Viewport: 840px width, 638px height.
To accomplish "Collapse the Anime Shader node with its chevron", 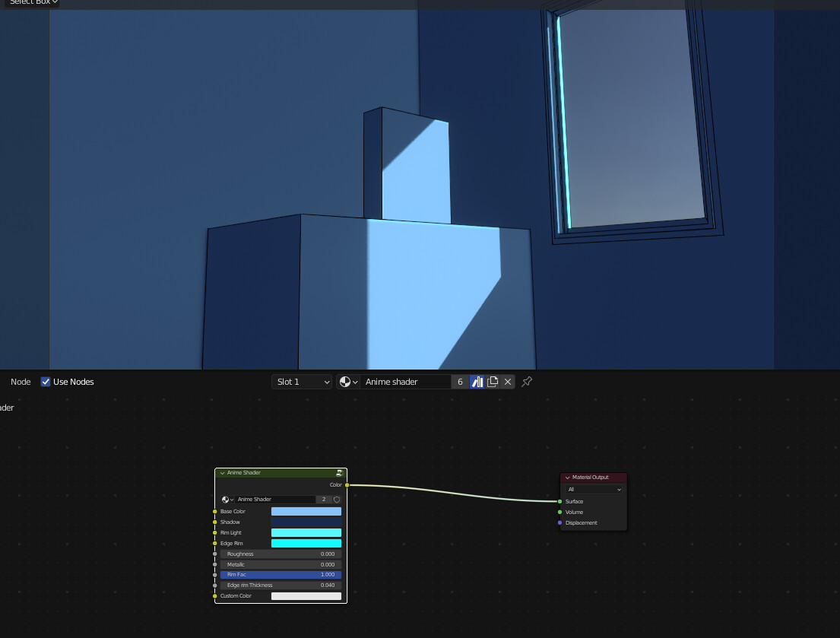I will click(220, 472).
